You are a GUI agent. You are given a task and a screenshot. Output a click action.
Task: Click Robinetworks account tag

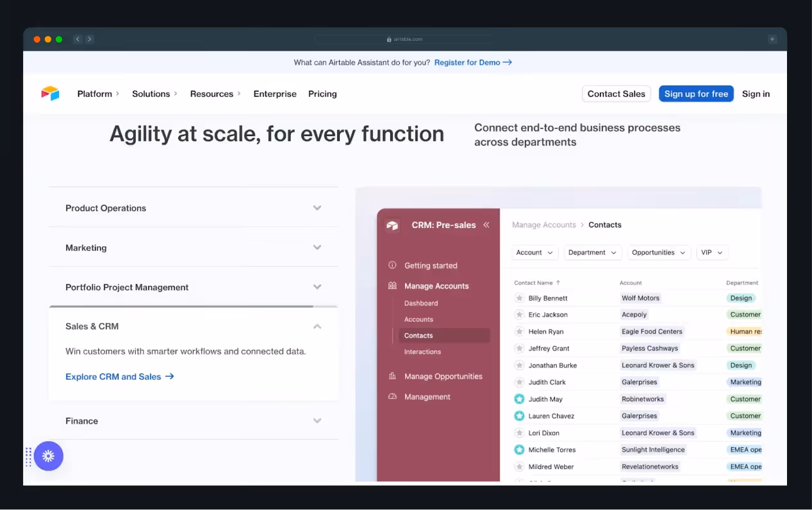coord(642,399)
